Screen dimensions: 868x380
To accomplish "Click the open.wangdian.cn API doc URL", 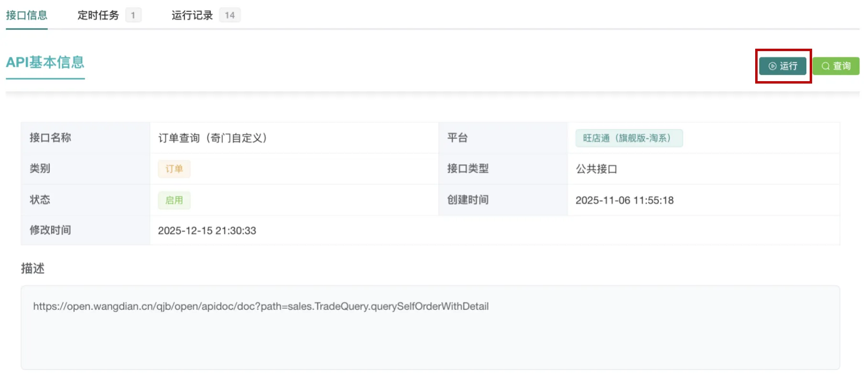I will pyautogui.click(x=260, y=306).
